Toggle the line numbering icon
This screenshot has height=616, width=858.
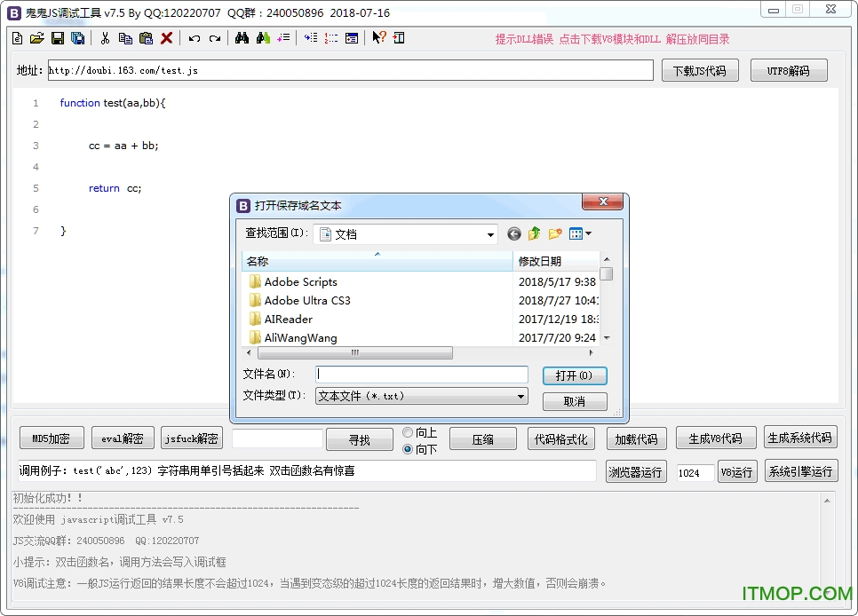tap(331, 38)
